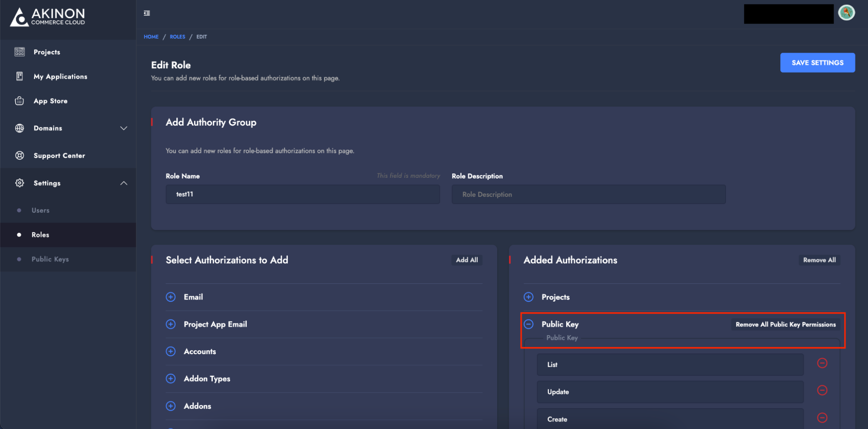
Task: Expand the Email authorization group
Action: 171,297
